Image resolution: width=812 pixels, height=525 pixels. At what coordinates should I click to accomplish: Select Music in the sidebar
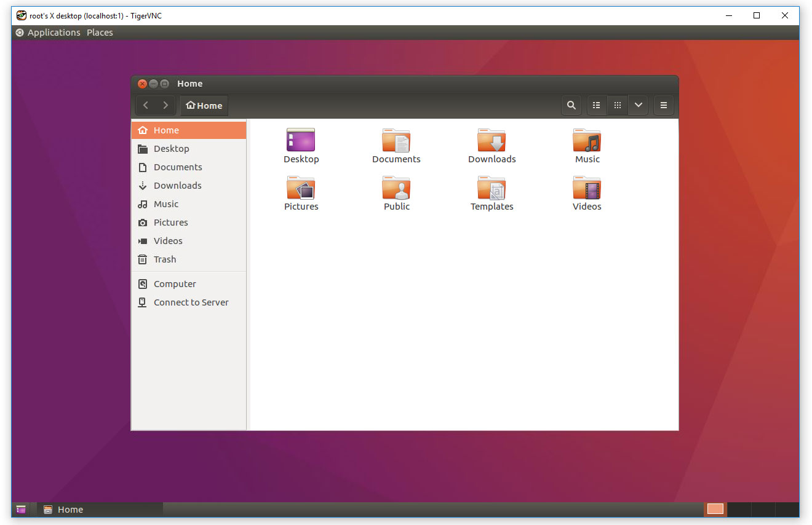pyautogui.click(x=189, y=203)
